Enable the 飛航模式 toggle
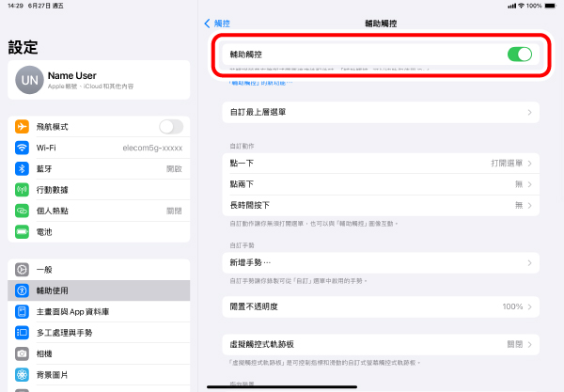 tap(170, 127)
